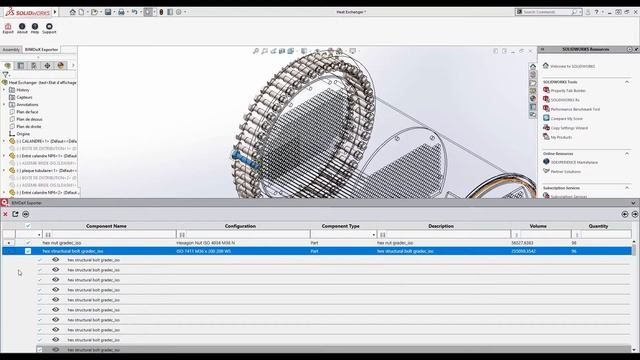This screenshot has height=360, width=640.
Task: Toggle eye visibility in the grey highlighted bottom row
Action: 56,350
